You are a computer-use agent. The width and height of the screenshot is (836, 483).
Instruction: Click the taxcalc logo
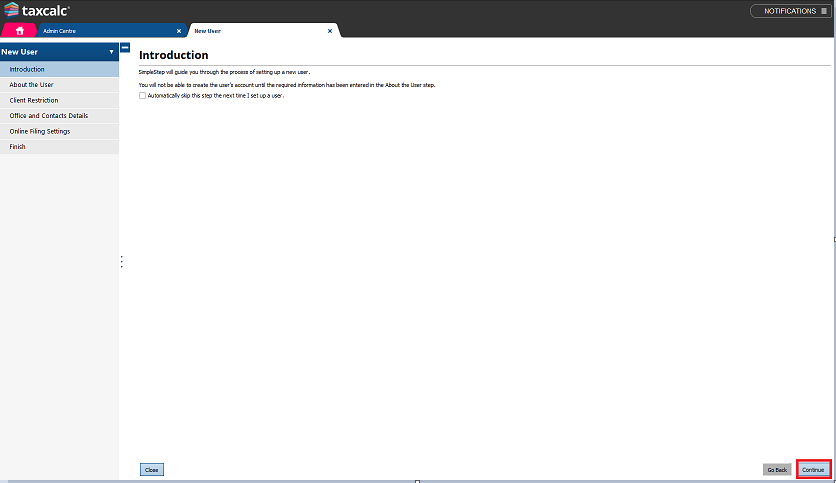point(38,10)
